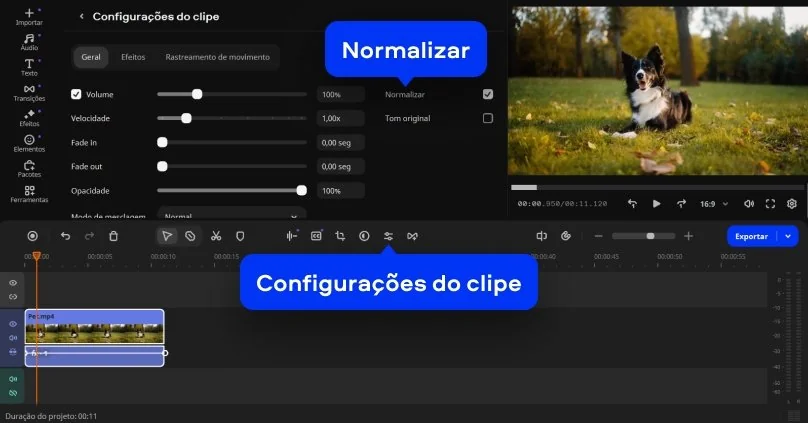Viewport: 808px width, 423px height.
Task: Click the preview player progress bar
Action: tap(658, 187)
